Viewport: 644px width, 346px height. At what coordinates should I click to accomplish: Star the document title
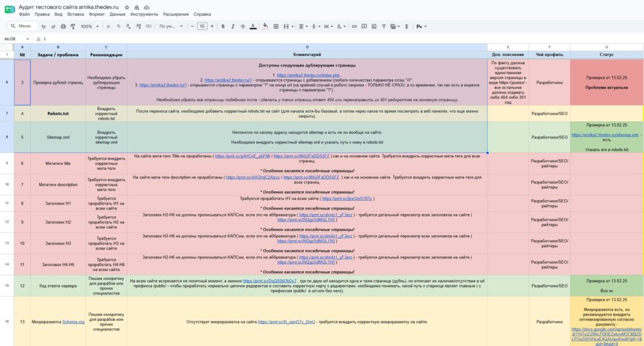[127, 8]
